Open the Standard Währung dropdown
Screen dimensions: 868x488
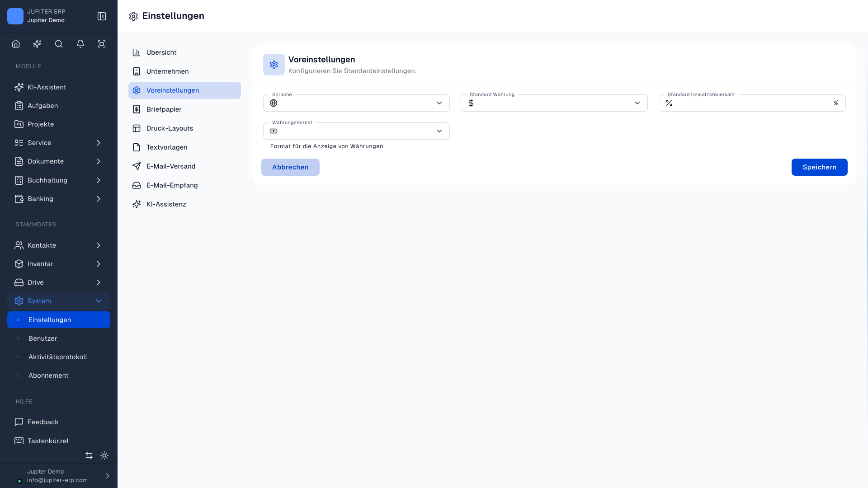[x=554, y=103]
